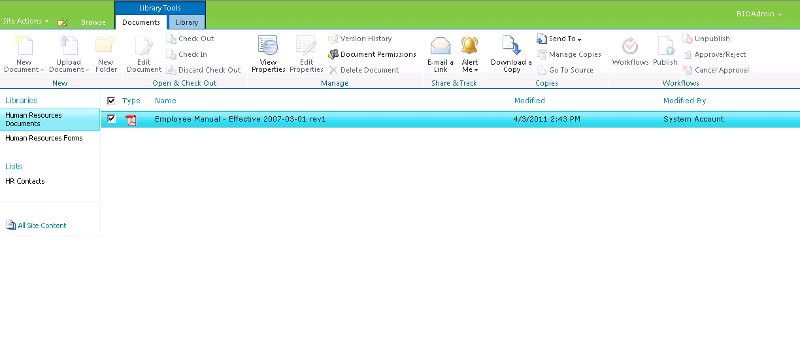The height and width of the screenshot is (360, 800).
Task: Expand the Upload Document dropdown arrow
Action: tap(87, 70)
